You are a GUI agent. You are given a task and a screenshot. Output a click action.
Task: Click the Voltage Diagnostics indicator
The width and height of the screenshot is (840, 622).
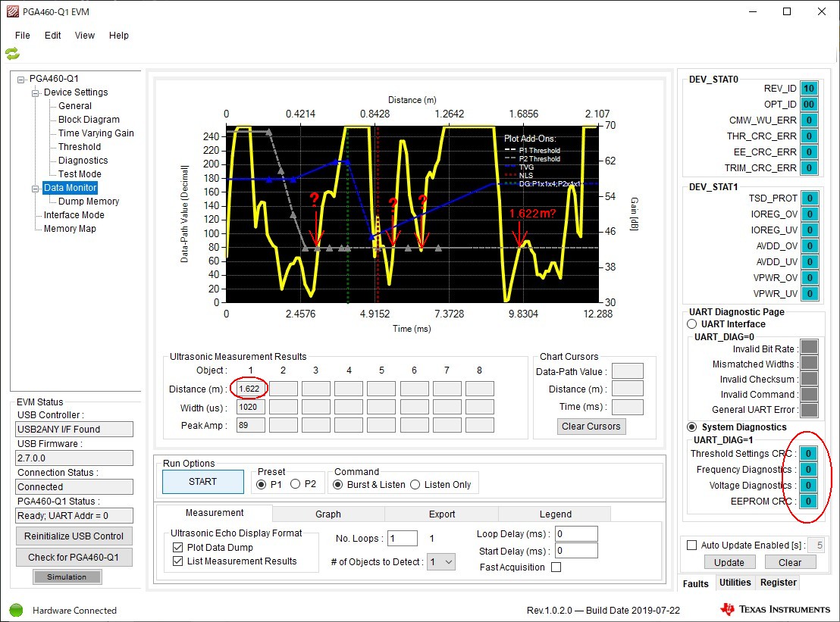(808, 486)
